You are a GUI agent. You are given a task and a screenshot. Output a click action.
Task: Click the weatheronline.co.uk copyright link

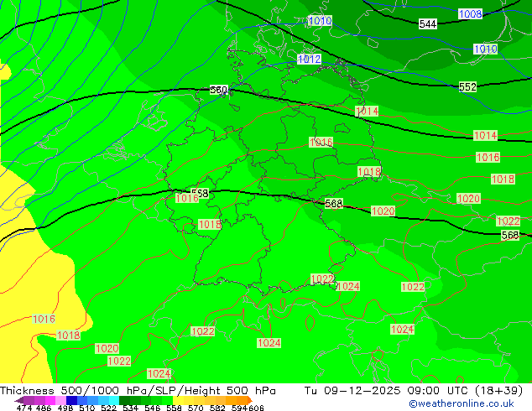pyautogui.click(x=461, y=403)
